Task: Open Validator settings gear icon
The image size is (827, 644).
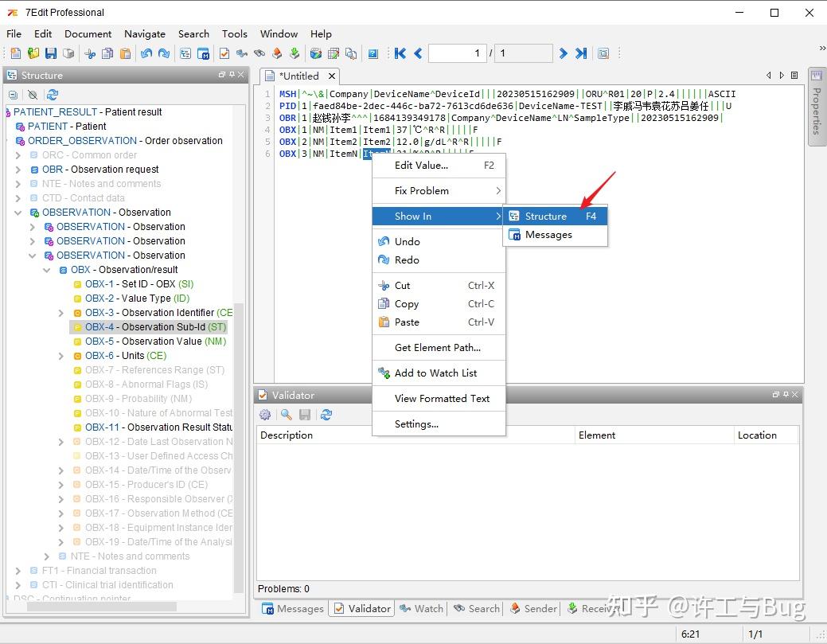Action: point(265,415)
